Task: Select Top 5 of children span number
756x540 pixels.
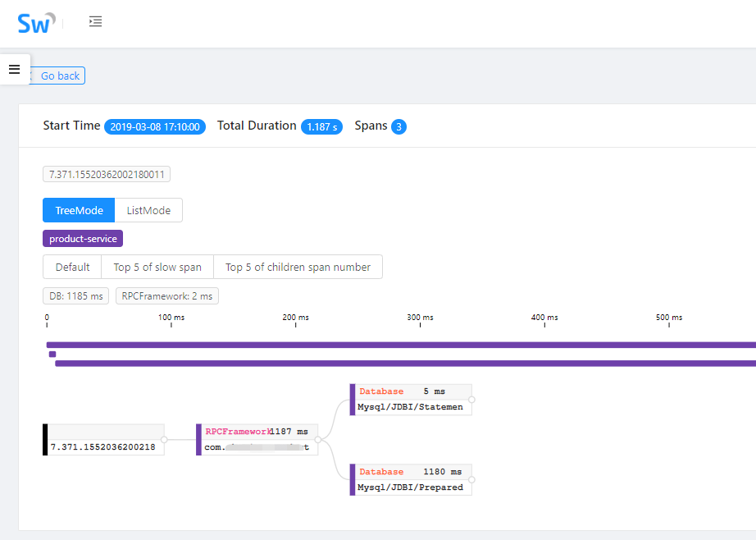Action: point(298,267)
